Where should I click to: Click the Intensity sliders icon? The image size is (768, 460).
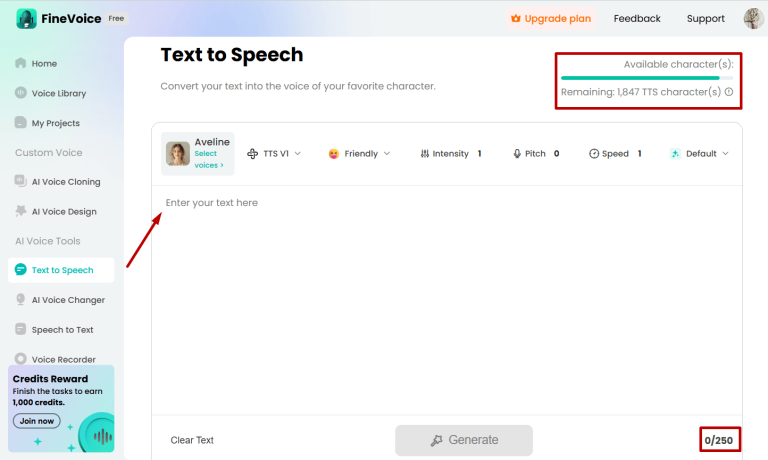click(x=425, y=154)
